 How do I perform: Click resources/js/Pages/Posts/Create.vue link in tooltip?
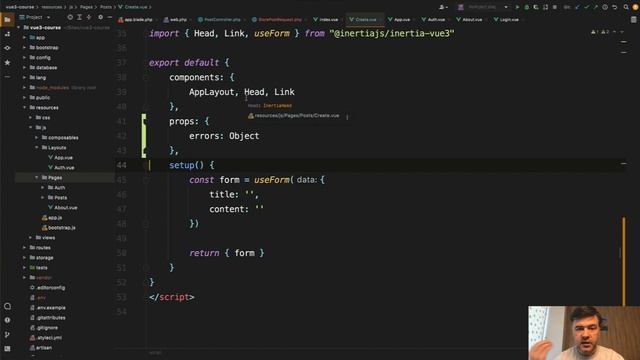(297, 116)
